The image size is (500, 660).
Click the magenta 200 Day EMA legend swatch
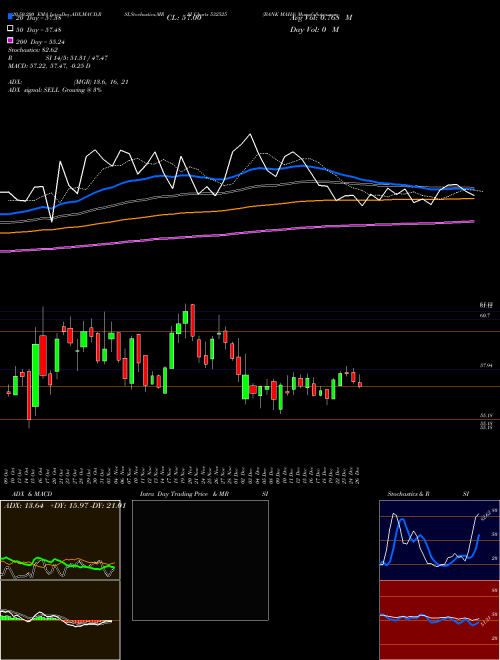pos(10,40)
